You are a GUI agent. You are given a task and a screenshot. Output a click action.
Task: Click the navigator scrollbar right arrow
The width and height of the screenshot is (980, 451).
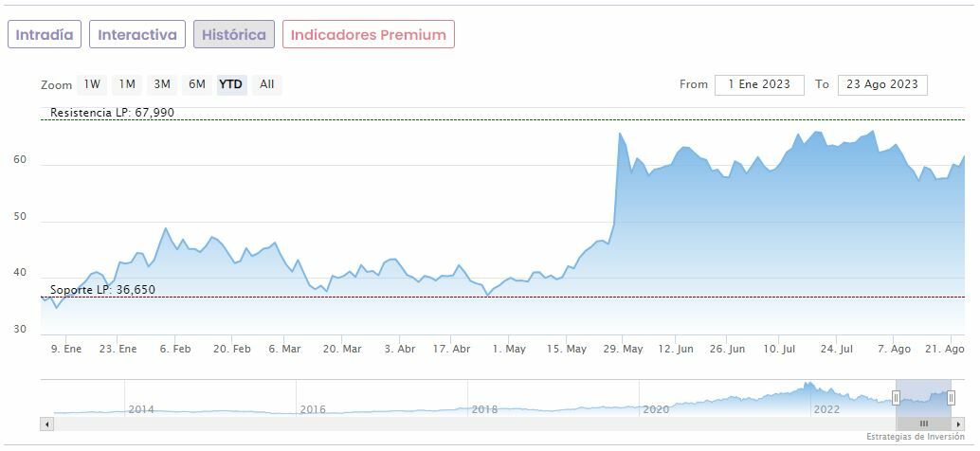coord(958,424)
